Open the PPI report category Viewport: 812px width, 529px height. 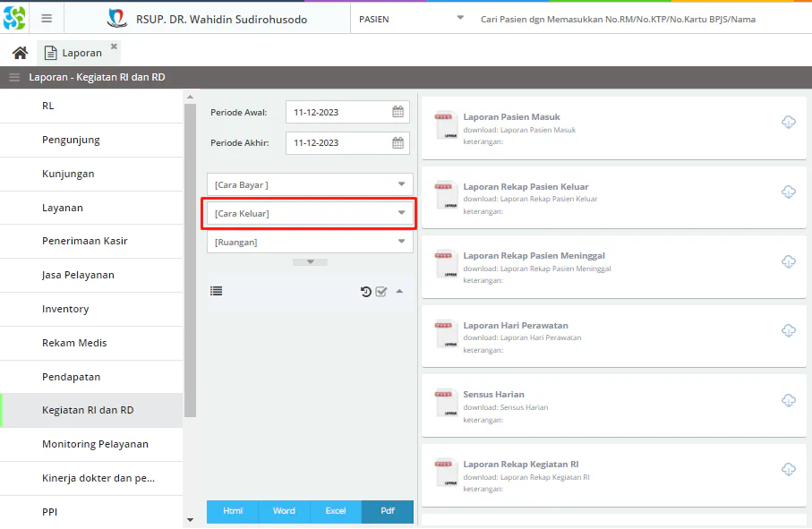(x=91, y=512)
